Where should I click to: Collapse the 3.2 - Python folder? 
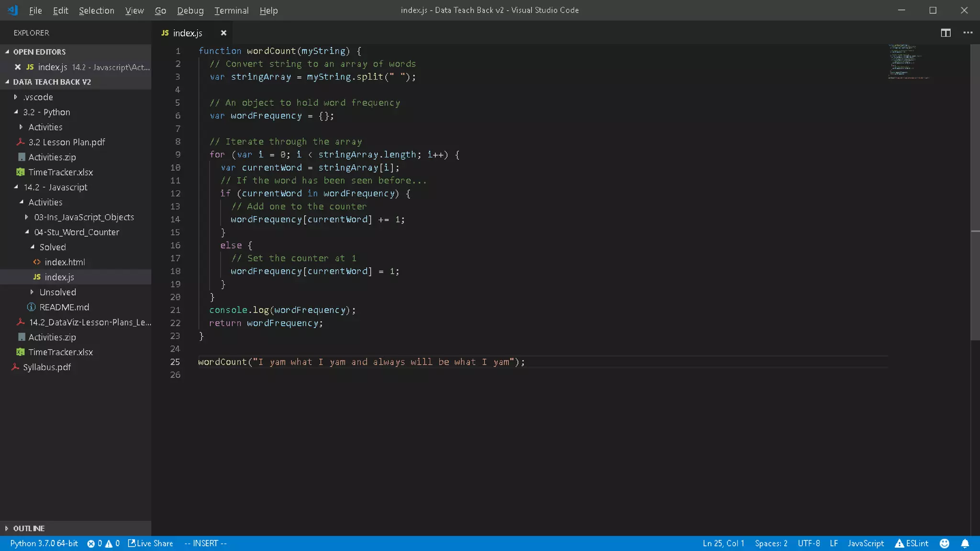pos(46,112)
